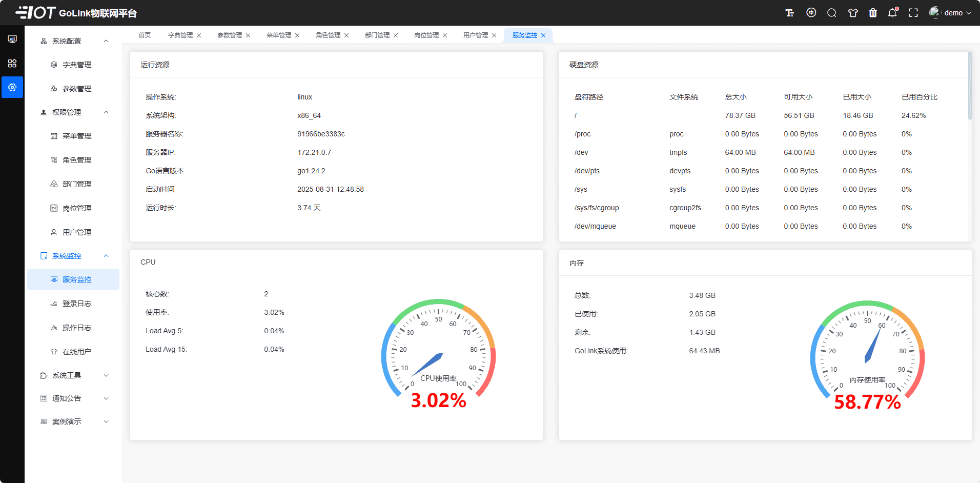Screen dimensions: 980x483
Task: Click the apps grid icon in left rail
Action: click(x=12, y=63)
